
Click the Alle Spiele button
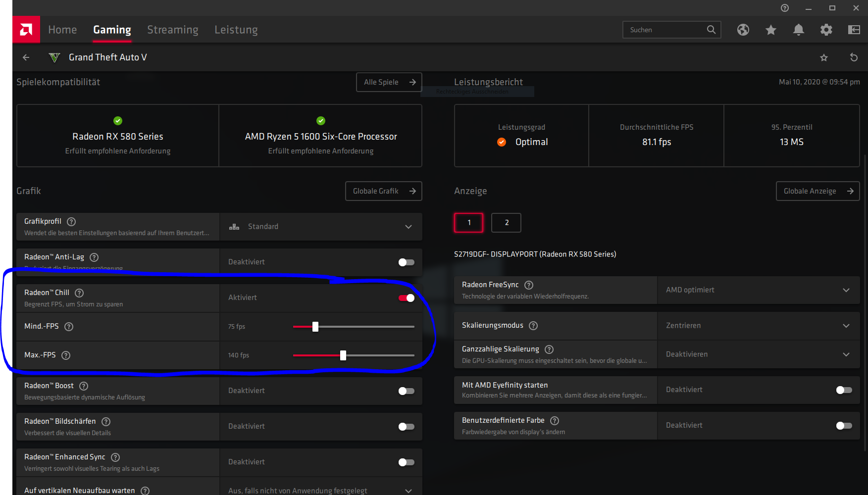[389, 82]
